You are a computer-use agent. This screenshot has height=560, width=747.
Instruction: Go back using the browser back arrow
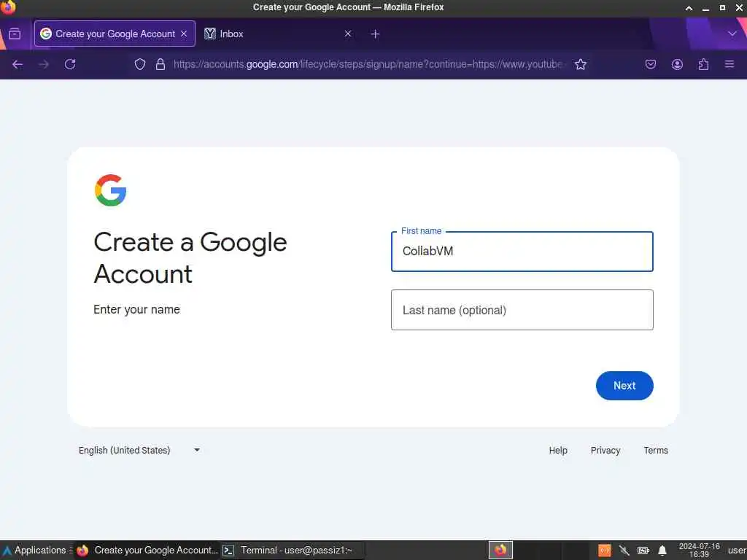(x=18, y=64)
